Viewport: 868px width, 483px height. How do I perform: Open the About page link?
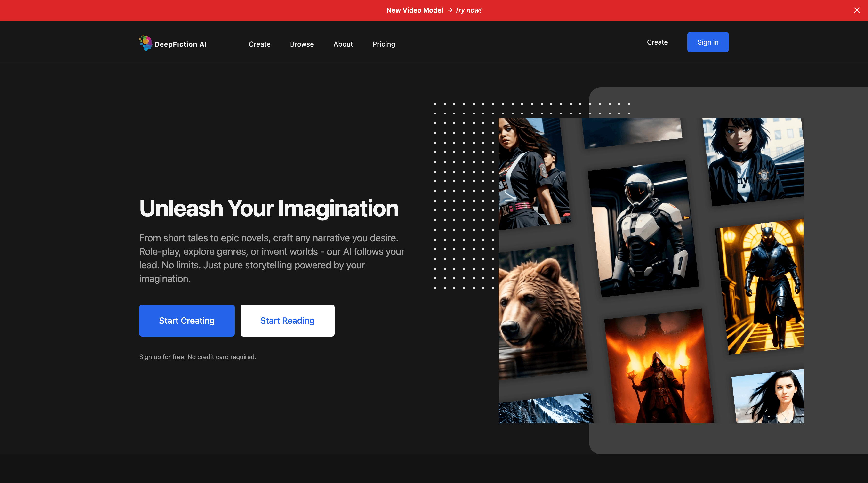coord(343,44)
